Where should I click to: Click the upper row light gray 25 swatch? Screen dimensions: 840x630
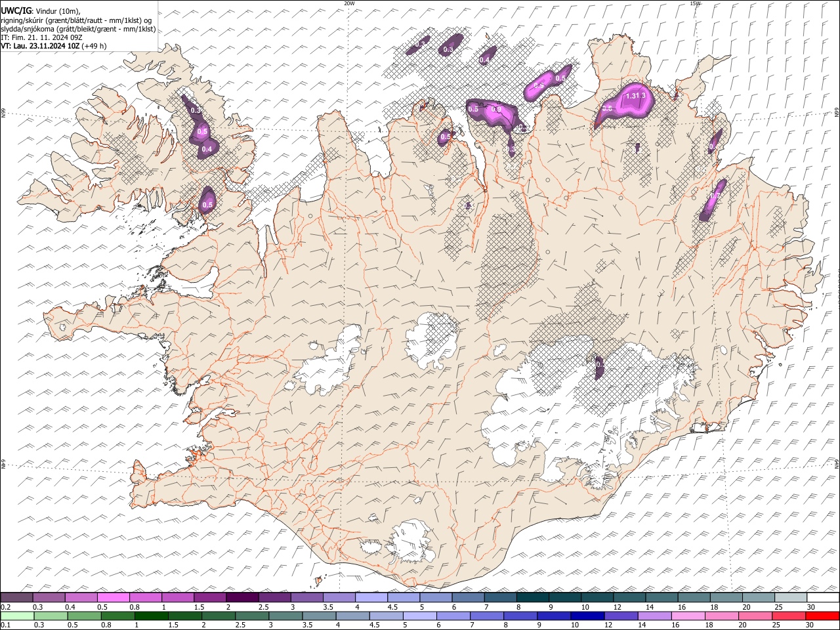point(790,598)
